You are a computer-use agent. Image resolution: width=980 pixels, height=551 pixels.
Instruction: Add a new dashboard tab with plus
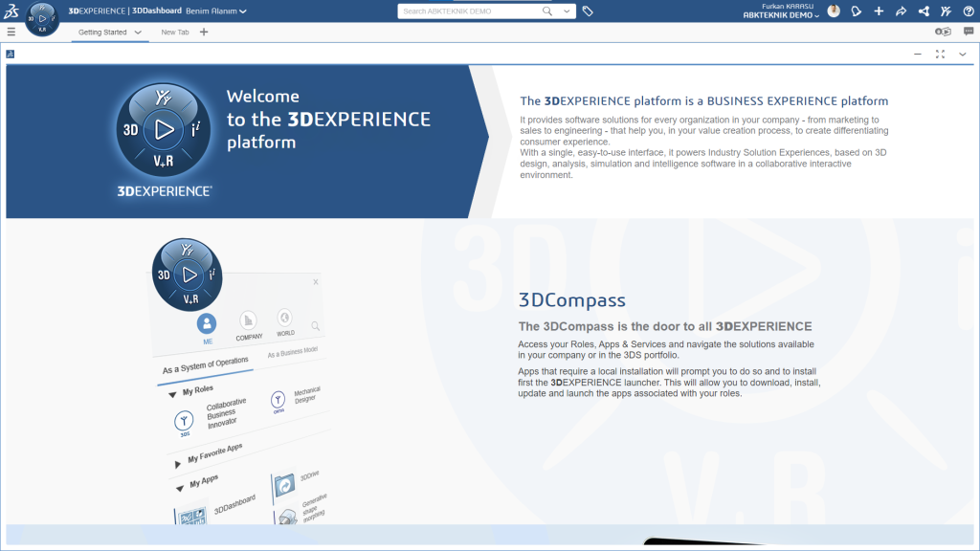[204, 33]
